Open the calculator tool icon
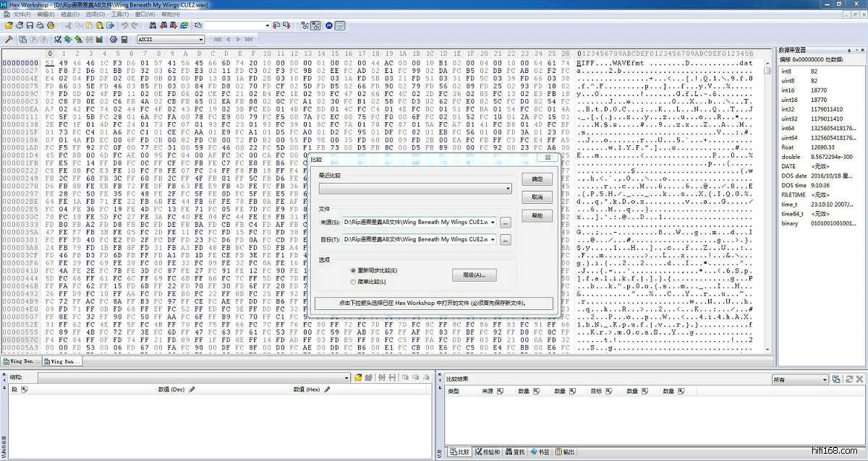Screen dimensions: 868x461 (x=124, y=39)
